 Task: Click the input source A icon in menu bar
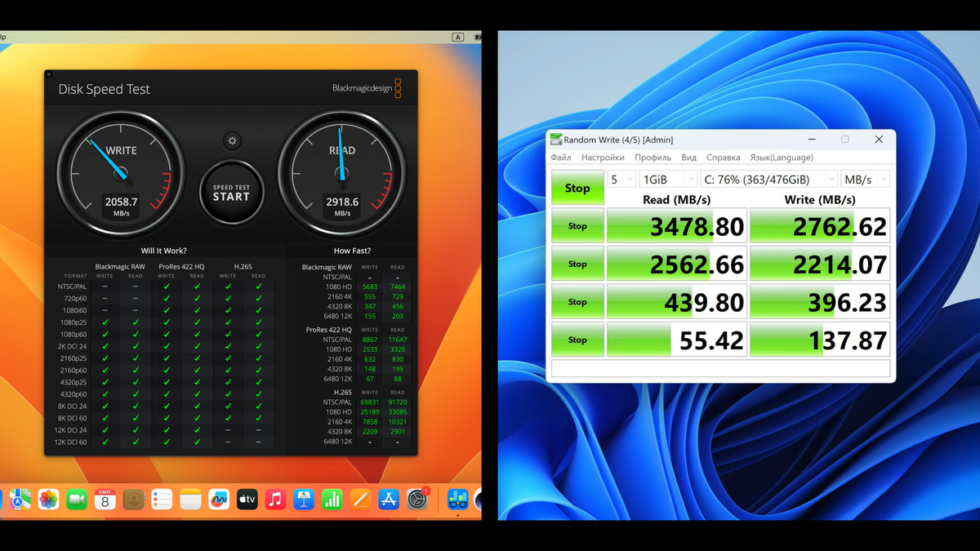pos(458,37)
